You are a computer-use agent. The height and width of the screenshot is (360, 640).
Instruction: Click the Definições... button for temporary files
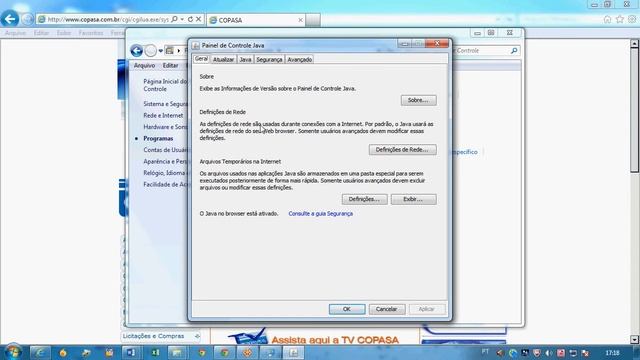[x=364, y=199]
